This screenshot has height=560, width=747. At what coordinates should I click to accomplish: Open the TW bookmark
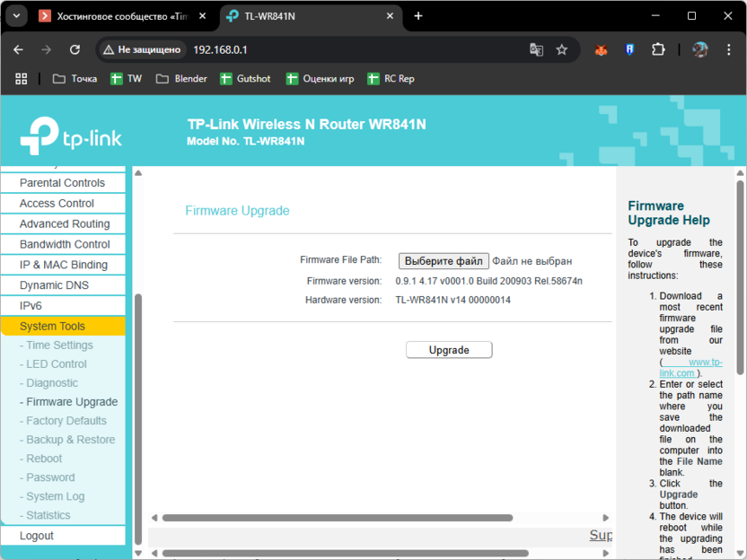[127, 79]
